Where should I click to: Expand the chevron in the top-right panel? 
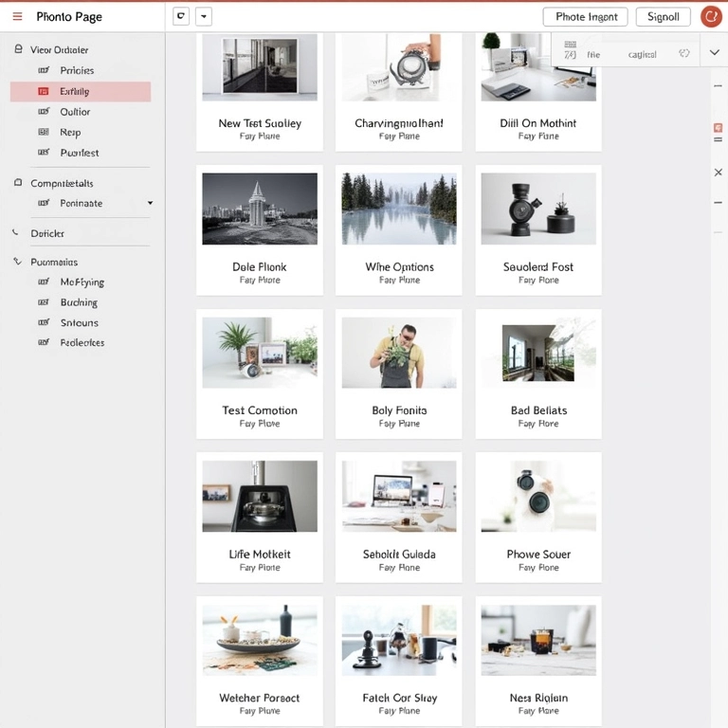point(714,52)
